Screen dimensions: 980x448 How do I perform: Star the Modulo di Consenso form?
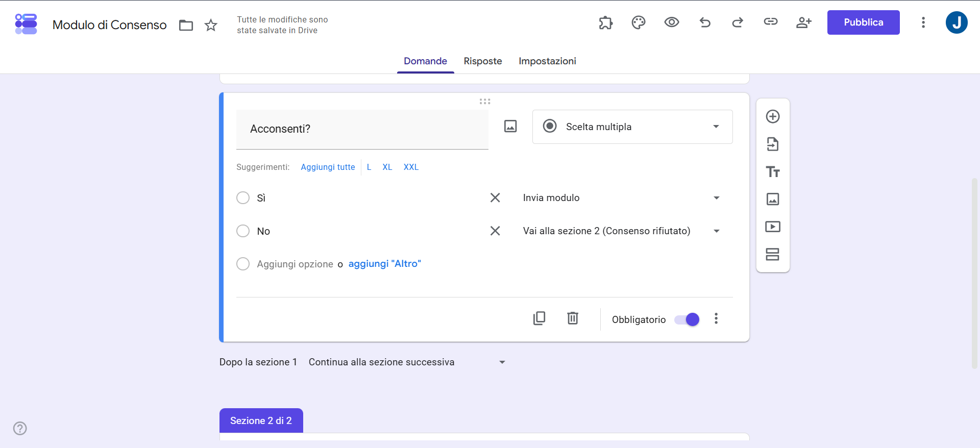pos(211,25)
